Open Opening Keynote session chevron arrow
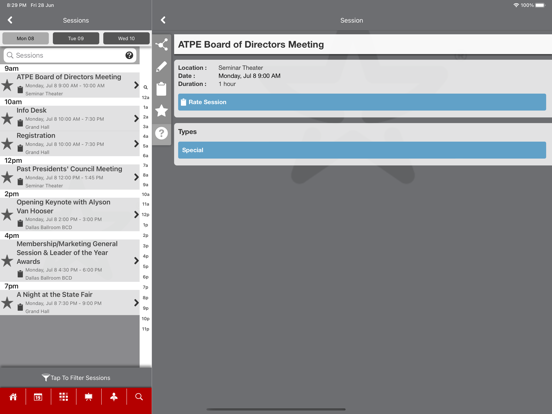Screen dimensions: 552x414 136,214
